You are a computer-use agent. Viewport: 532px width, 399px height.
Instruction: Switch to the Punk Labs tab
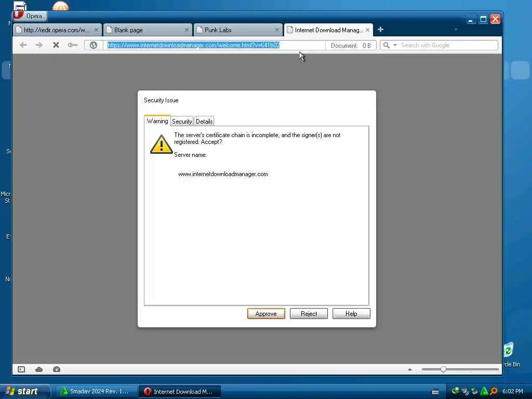pyautogui.click(x=238, y=30)
